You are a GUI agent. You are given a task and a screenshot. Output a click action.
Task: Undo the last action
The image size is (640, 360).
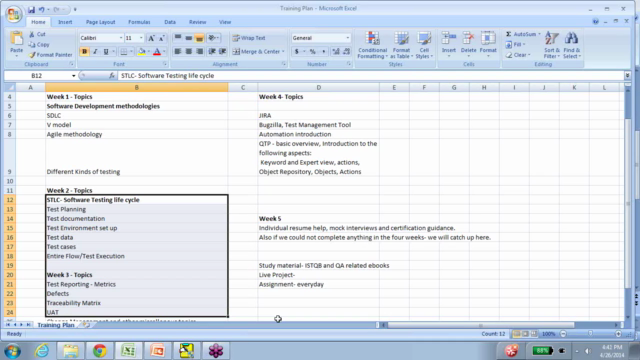pyautogui.click(x=42, y=9)
